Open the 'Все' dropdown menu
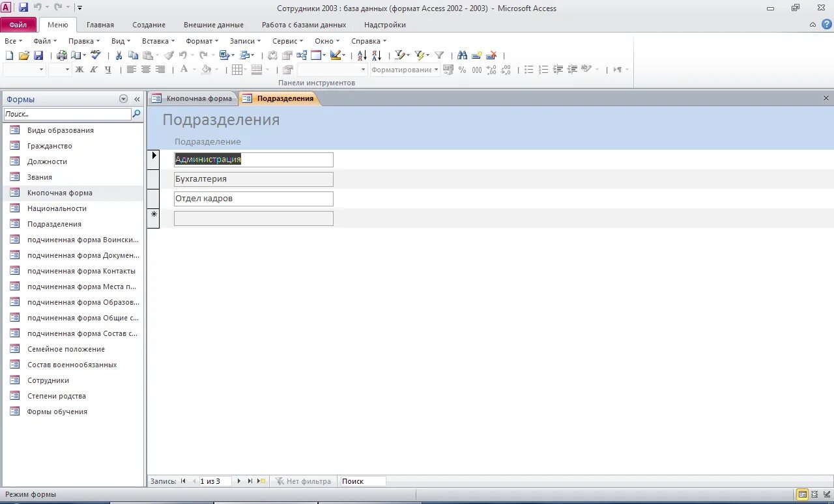 coord(12,41)
